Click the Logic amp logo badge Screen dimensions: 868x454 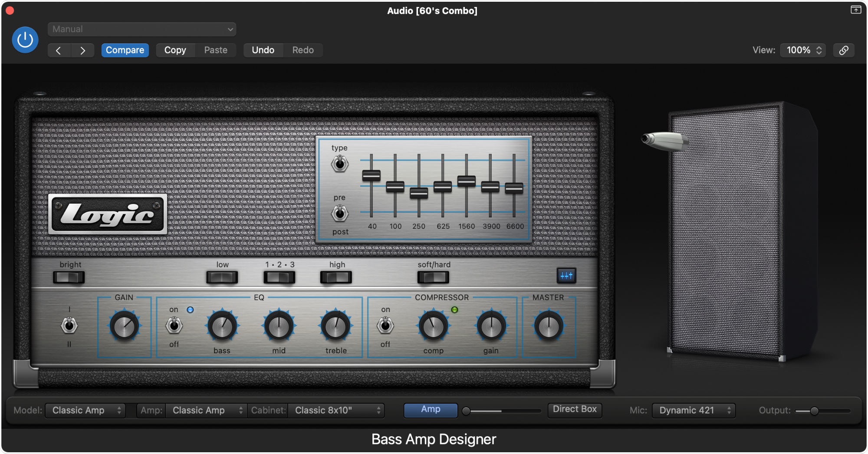click(x=108, y=214)
